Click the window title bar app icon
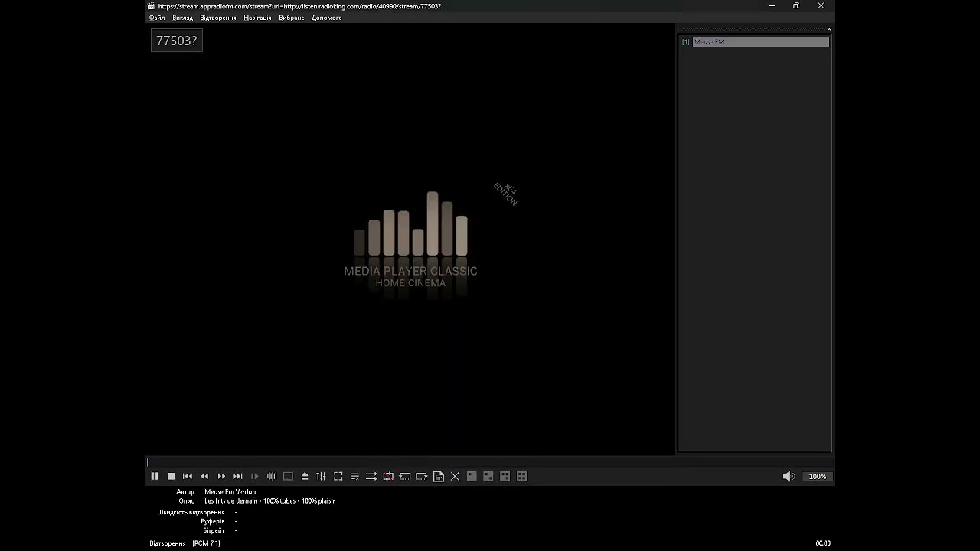 (x=152, y=6)
